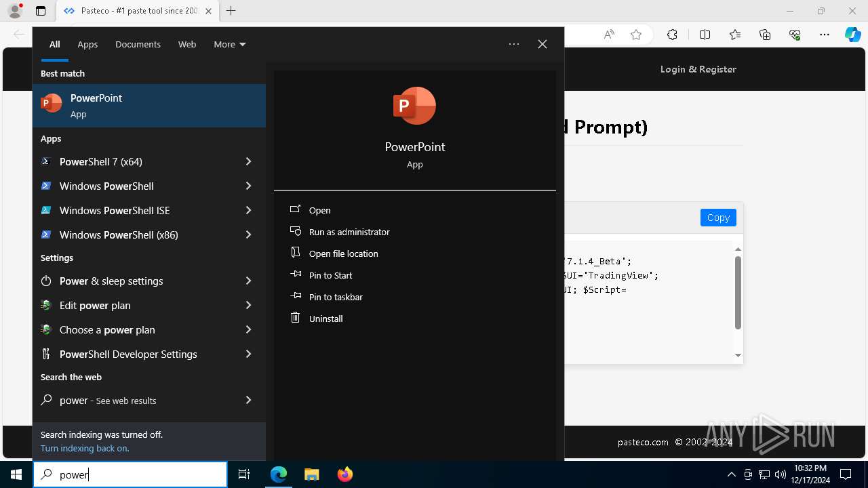Open File Explorer from taskbar
The height and width of the screenshot is (488, 868).
point(311,474)
